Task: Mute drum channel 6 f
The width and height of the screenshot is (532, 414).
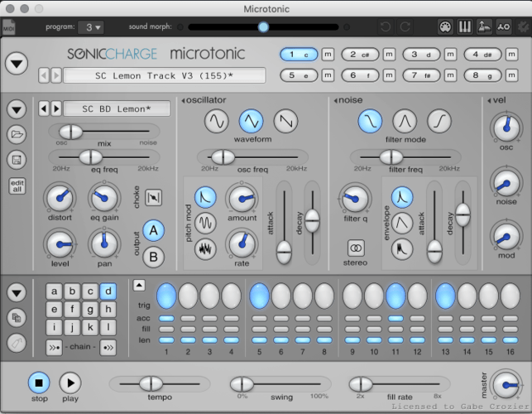Action: pos(389,75)
